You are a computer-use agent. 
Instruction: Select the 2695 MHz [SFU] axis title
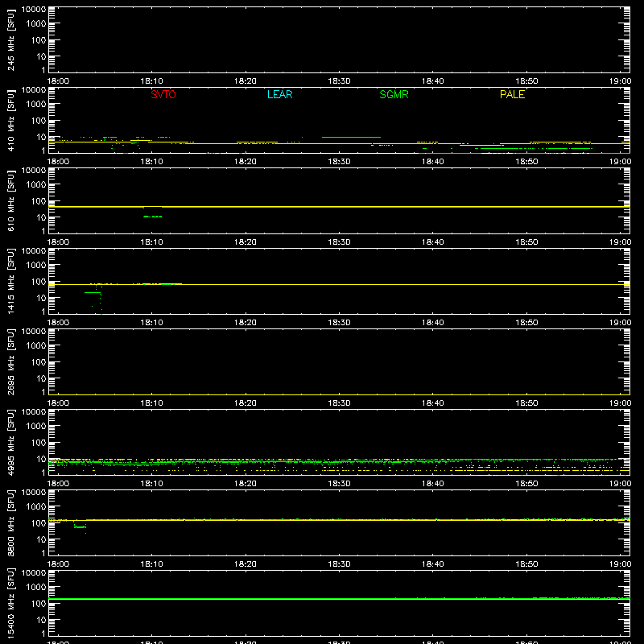(10, 361)
